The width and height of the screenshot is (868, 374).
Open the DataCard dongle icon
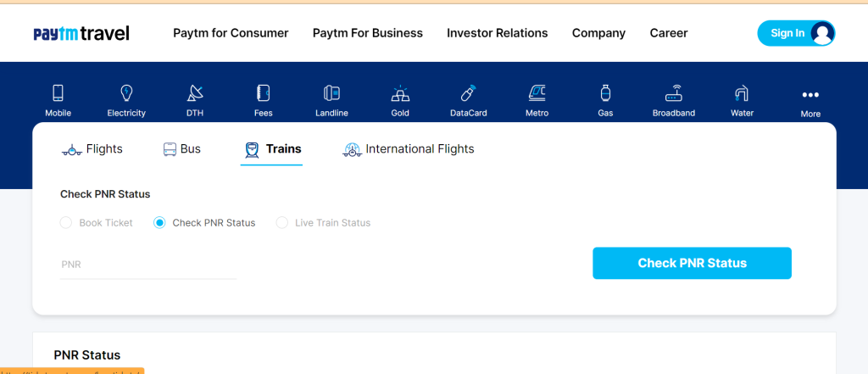click(468, 93)
